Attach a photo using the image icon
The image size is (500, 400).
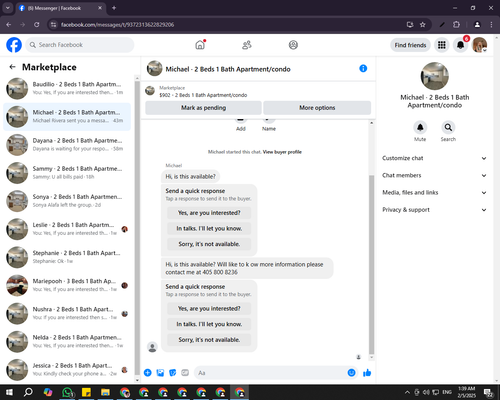pos(160,373)
